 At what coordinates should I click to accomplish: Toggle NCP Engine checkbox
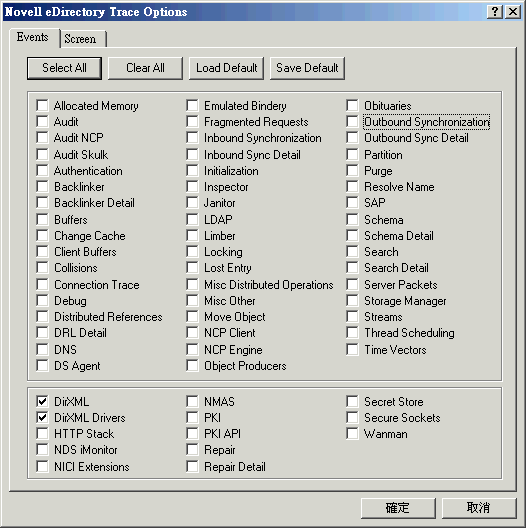click(x=192, y=350)
